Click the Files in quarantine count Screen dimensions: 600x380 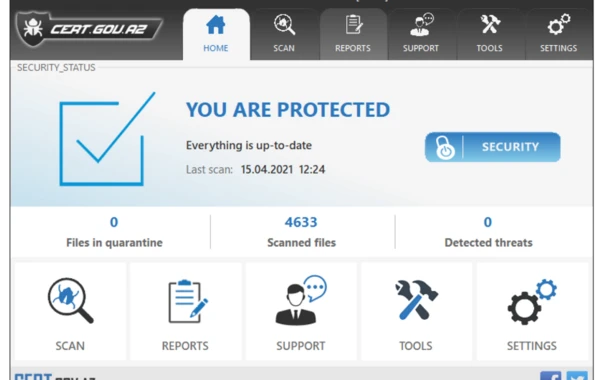coord(114,222)
